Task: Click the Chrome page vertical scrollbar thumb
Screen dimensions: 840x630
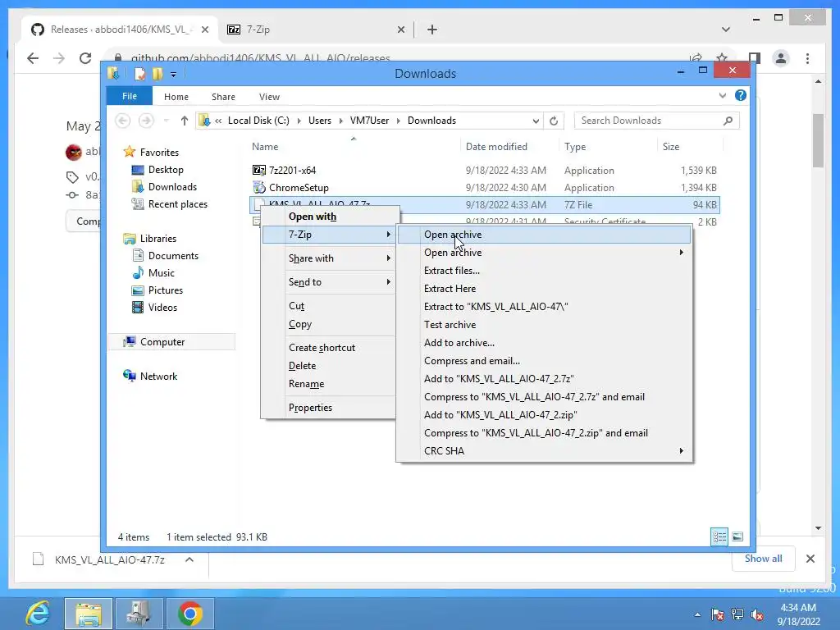Action: pos(818,140)
